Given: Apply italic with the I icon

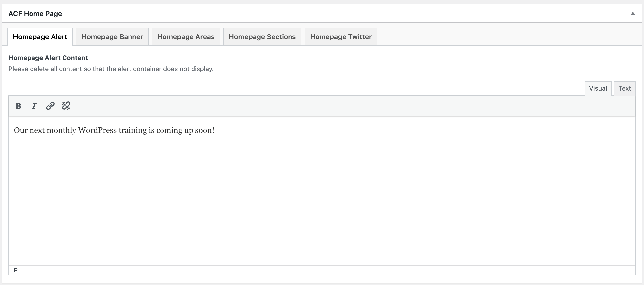Looking at the screenshot, I should click(34, 106).
